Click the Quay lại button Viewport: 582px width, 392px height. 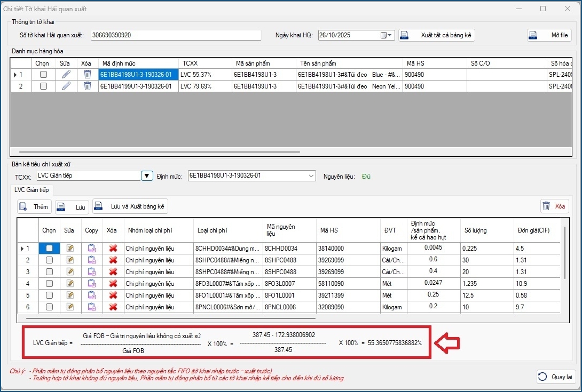click(556, 377)
